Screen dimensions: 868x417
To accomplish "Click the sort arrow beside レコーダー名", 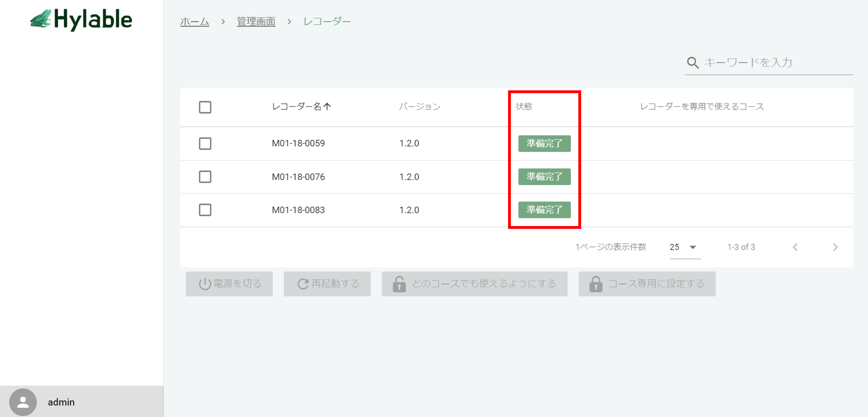I will (327, 107).
